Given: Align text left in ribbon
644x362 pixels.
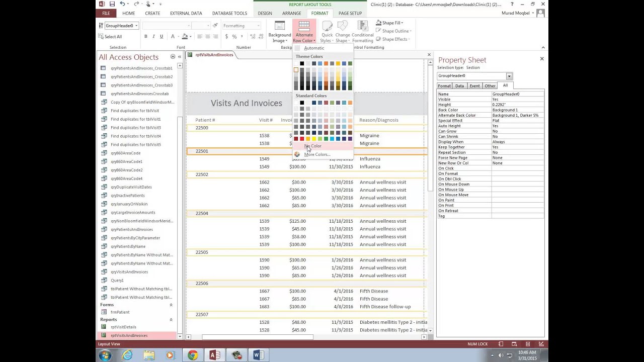Looking at the screenshot, I should coord(200,37).
